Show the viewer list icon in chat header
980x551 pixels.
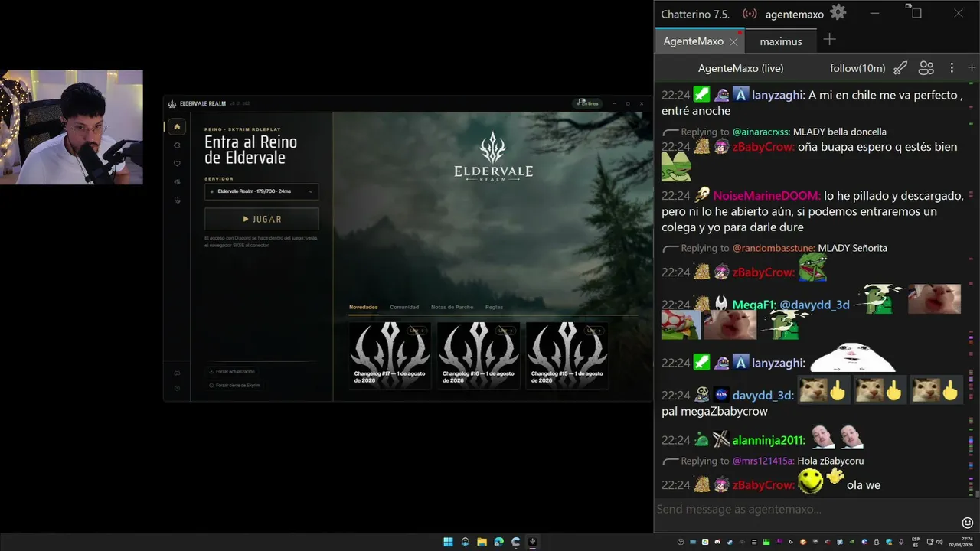coord(926,68)
